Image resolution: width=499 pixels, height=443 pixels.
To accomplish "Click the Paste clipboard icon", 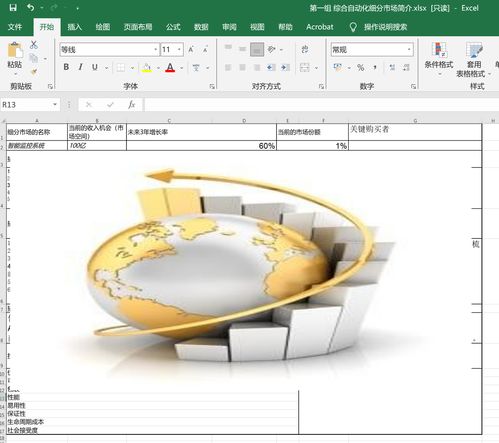I will [x=15, y=50].
